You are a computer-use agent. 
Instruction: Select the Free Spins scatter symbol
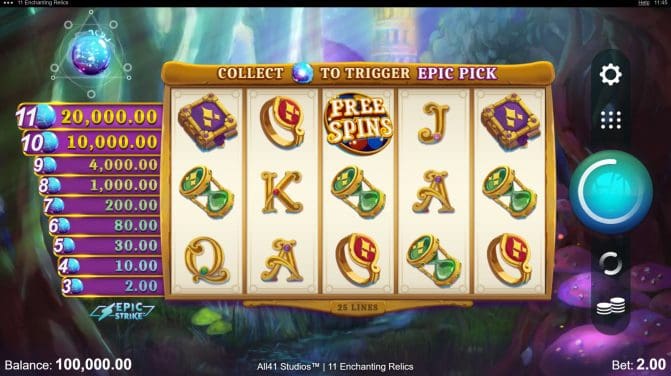358,123
